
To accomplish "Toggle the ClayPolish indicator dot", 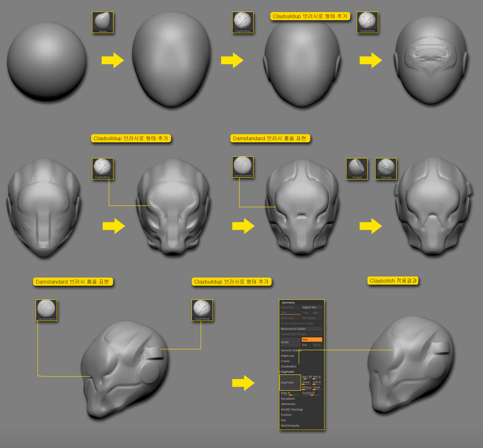I will point(280,372).
